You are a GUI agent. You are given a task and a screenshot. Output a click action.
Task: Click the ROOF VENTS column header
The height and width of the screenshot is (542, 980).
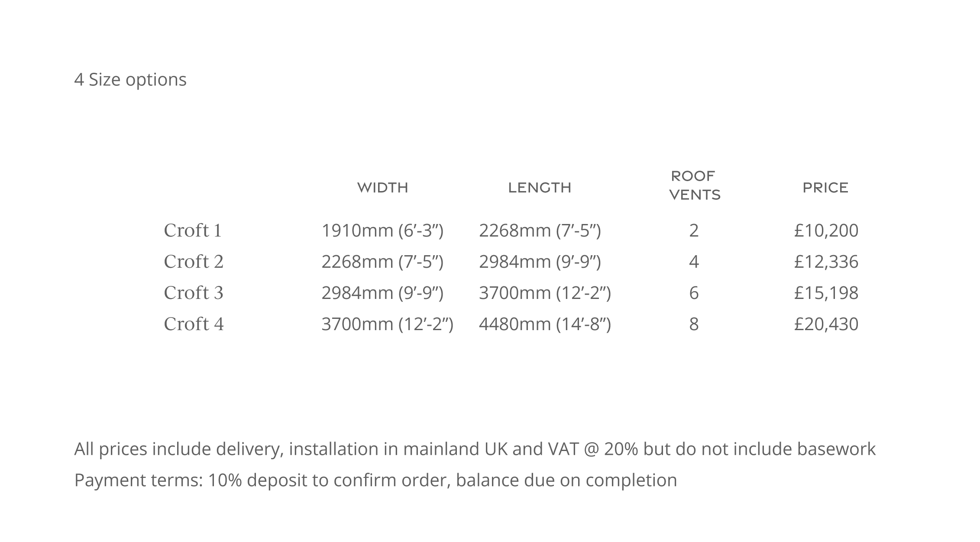coord(695,185)
